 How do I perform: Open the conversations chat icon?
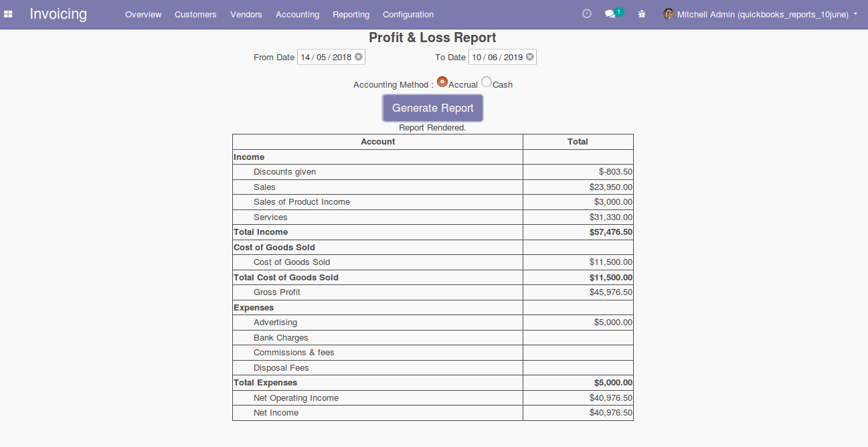[x=610, y=14]
